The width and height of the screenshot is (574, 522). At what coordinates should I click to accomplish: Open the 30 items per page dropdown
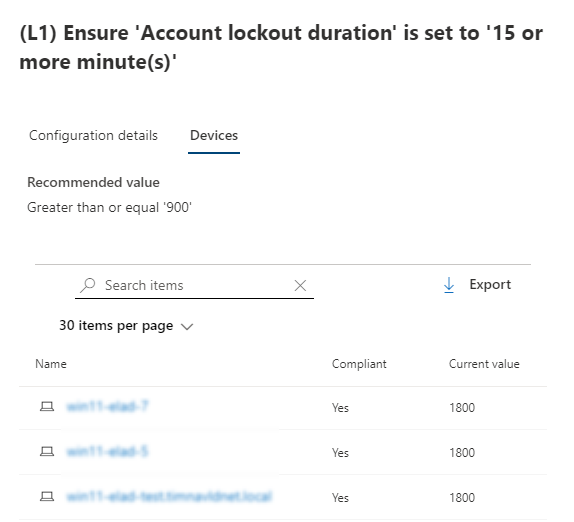pos(126,325)
